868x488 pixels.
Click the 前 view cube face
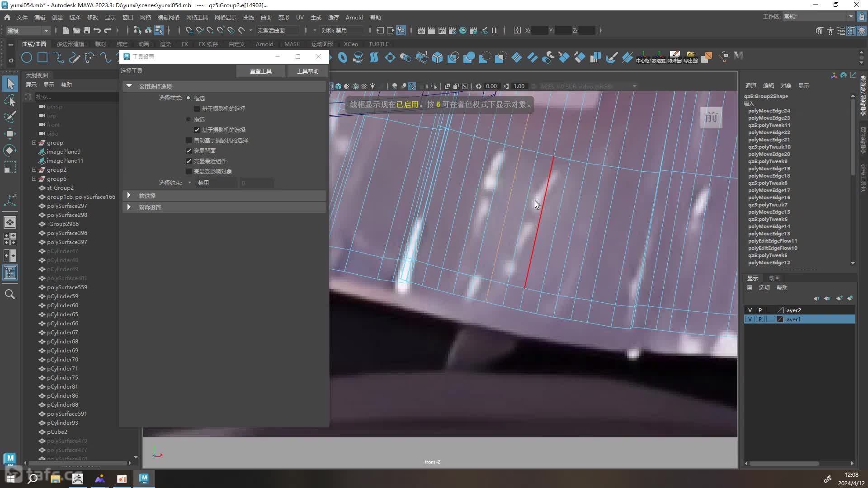click(x=711, y=117)
